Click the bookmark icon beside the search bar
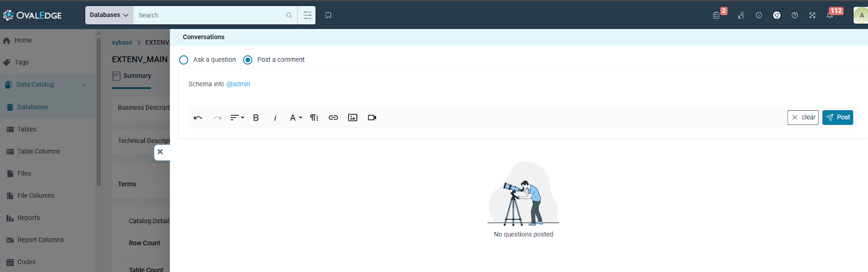868x272 pixels. [x=328, y=15]
